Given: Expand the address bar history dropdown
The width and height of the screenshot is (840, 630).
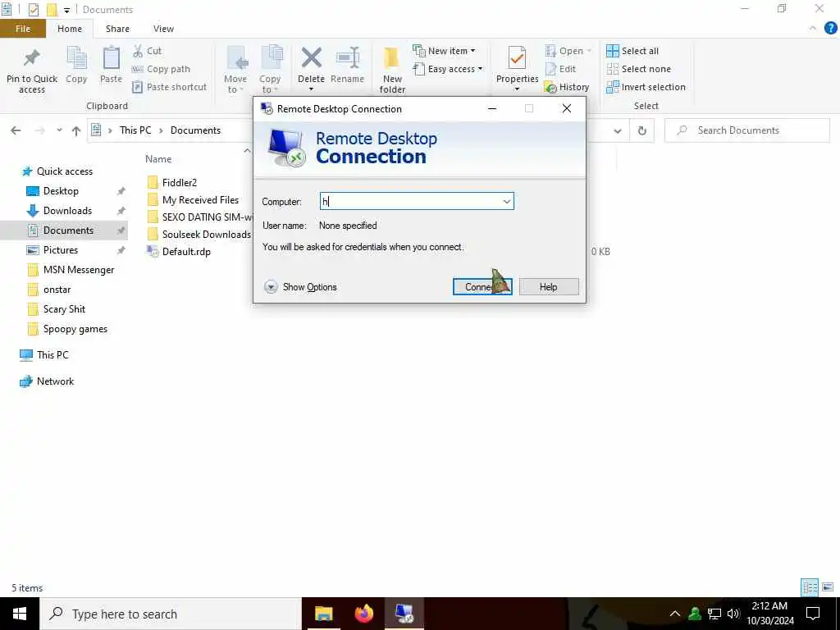Looking at the screenshot, I should click(x=618, y=130).
